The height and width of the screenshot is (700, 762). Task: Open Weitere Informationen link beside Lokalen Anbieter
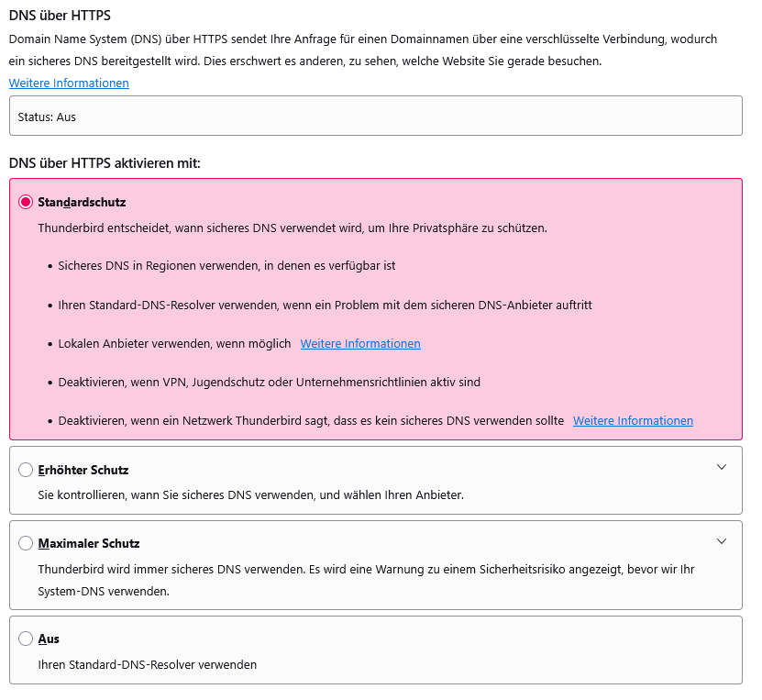[x=360, y=344]
